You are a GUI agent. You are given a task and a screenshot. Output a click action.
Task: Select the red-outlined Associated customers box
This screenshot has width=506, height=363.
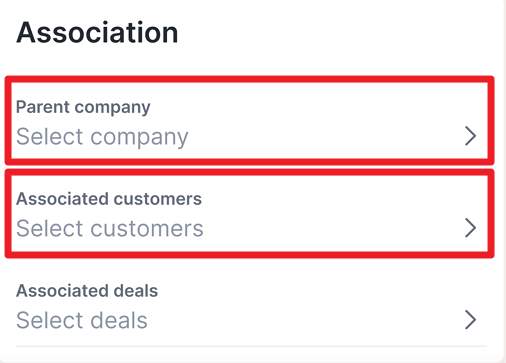249,213
